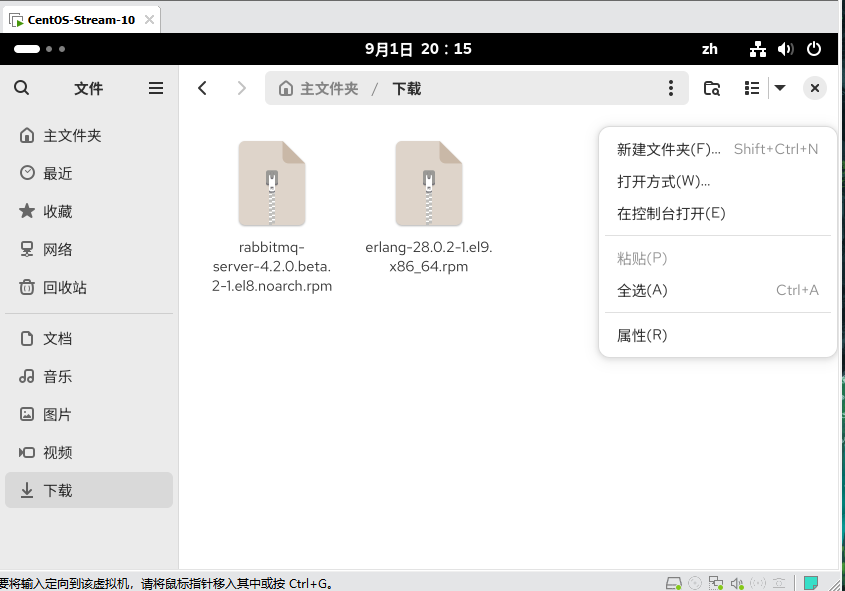The width and height of the screenshot is (845, 591).
Task: Choose 新建文件夹(F) from context menu
Action: pyautogui.click(x=717, y=149)
